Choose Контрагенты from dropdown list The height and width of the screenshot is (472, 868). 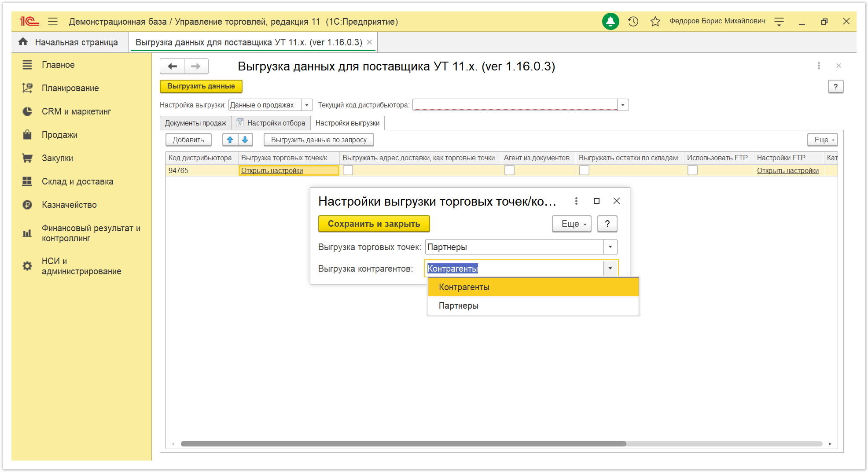click(533, 287)
